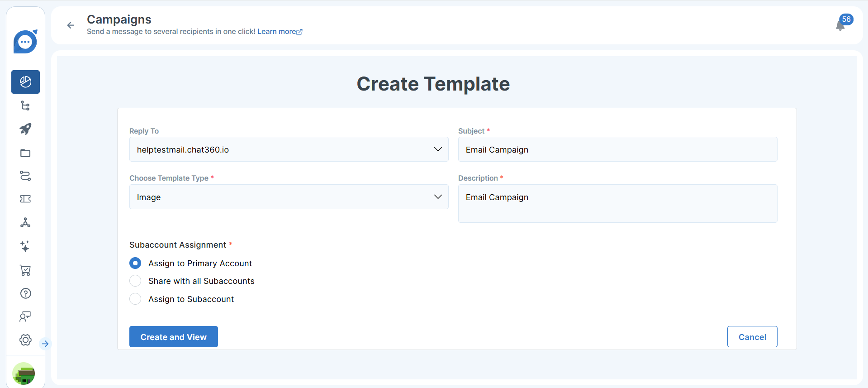Screen dimensions: 868x388
Task: Click into the Description text area
Action: tap(618, 203)
